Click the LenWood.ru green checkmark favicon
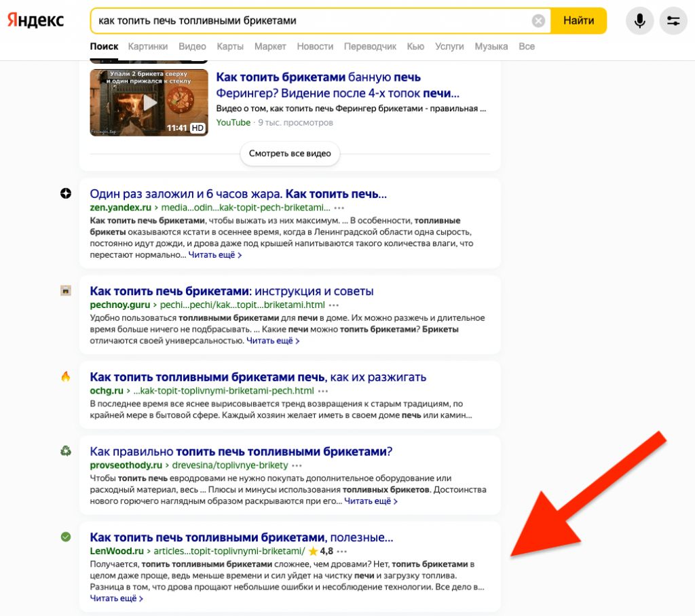This screenshot has height=616, width=695. 66,537
